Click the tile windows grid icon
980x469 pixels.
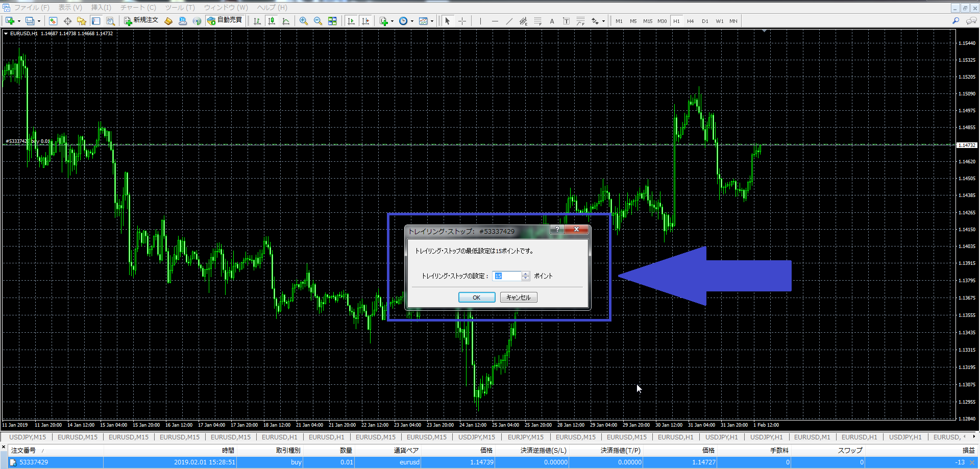click(x=332, y=21)
